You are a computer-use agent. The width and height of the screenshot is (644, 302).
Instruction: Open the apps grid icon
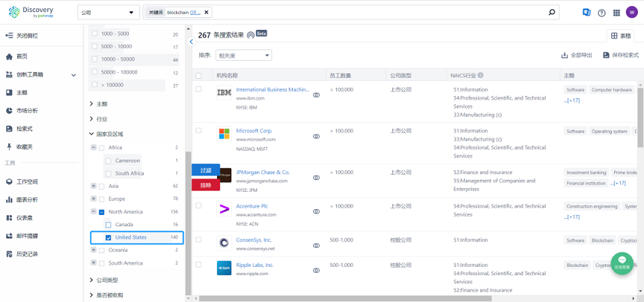pyautogui.click(x=616, y=13)
